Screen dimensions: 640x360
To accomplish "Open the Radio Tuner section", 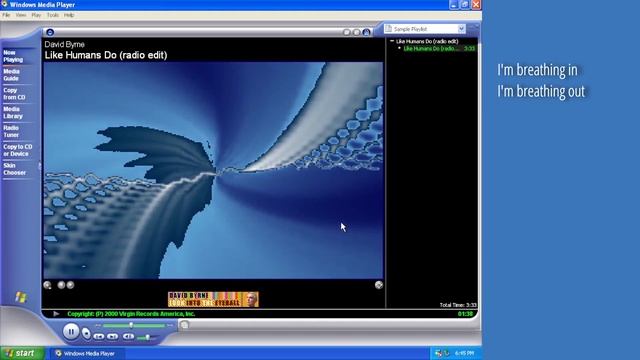I will pos(11,131).
